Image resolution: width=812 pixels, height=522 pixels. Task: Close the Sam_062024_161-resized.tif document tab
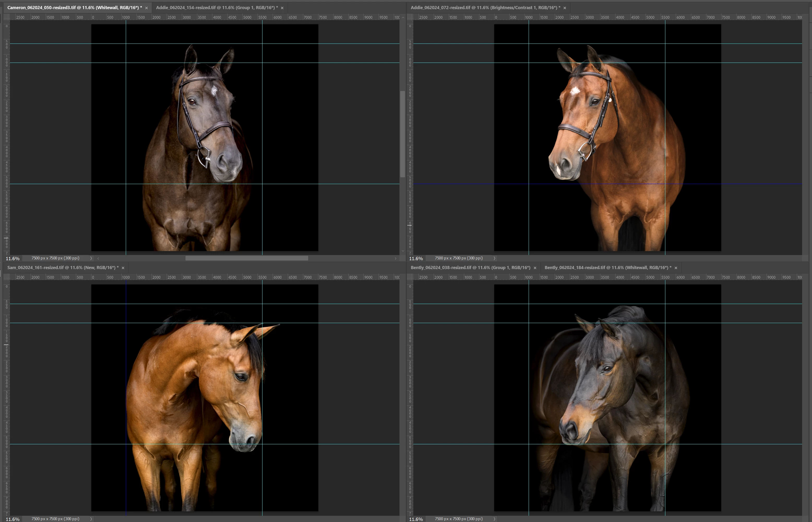tap(123, 268)
